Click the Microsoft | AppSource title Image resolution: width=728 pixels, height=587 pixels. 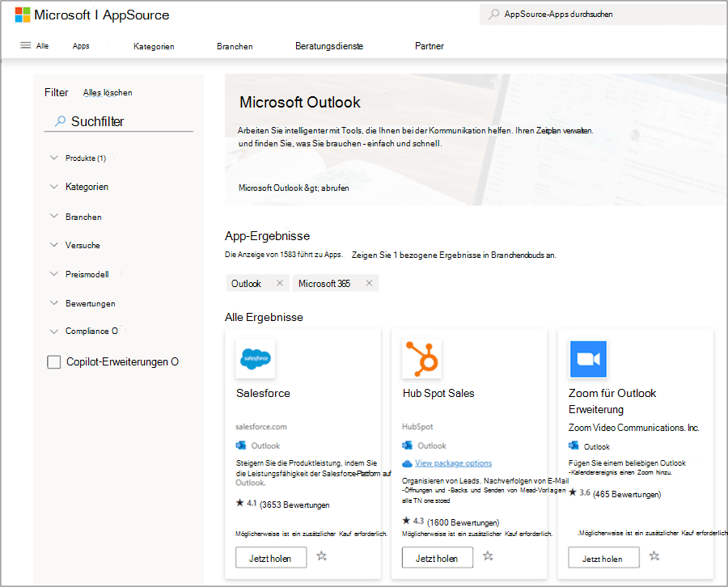click(x=101, y=15)
